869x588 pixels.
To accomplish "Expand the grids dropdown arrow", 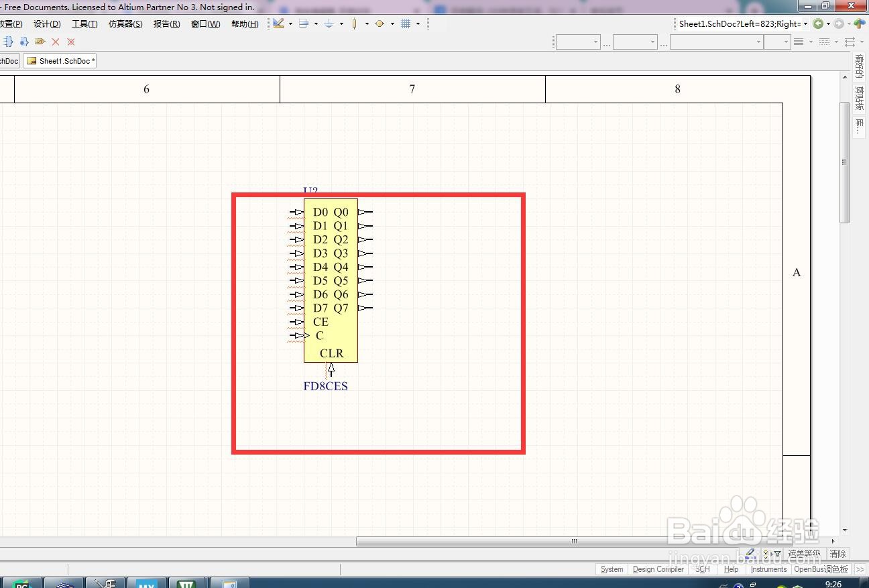I will 418,24.
